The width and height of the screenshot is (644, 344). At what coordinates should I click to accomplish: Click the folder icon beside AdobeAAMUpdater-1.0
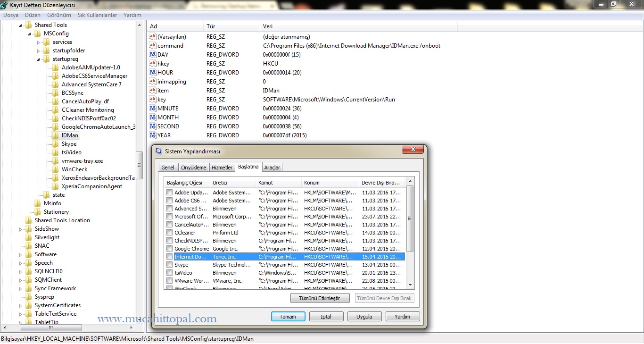coord(56,67)
